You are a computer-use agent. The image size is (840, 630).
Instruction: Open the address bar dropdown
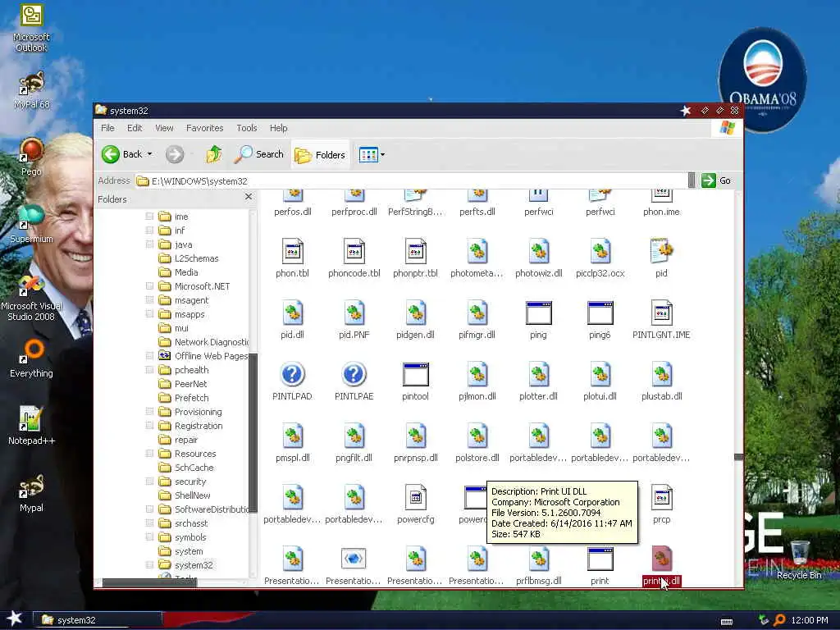692,180
